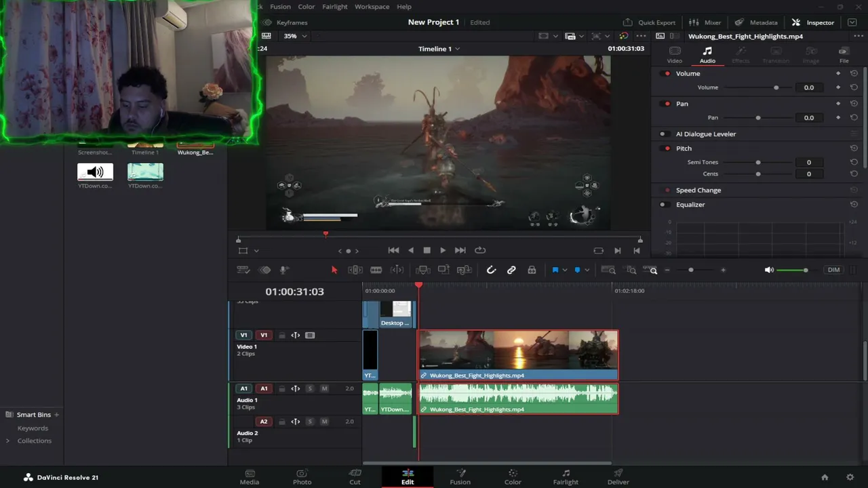
Task: Click the Volume value field
Action: pyautogui.click(x=809, y=87)
